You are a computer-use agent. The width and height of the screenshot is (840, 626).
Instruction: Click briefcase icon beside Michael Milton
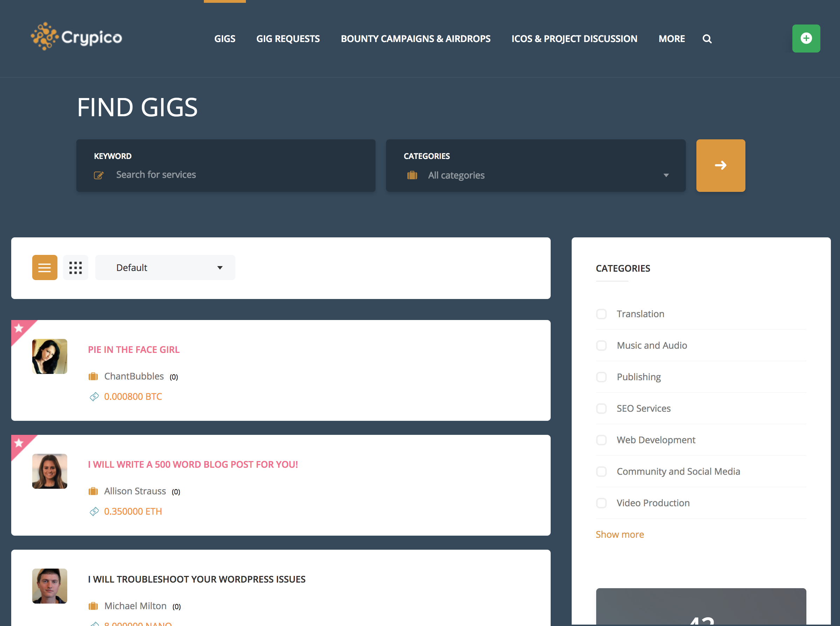pos(93,606)
